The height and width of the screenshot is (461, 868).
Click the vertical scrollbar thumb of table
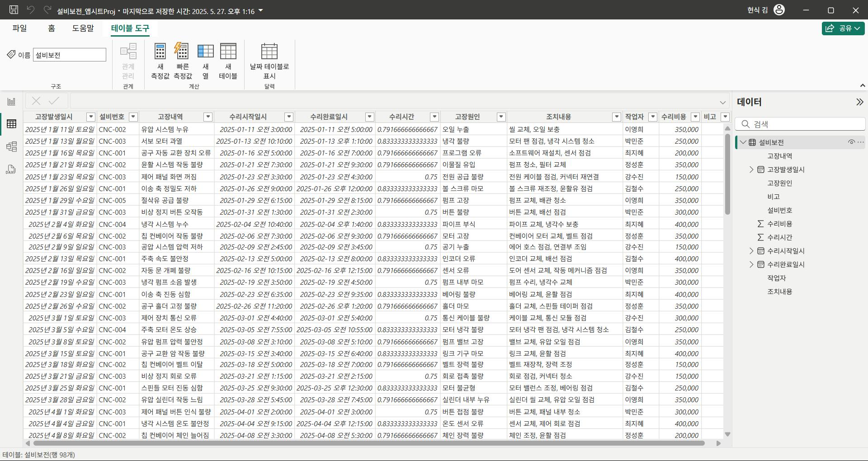(727, 174)
